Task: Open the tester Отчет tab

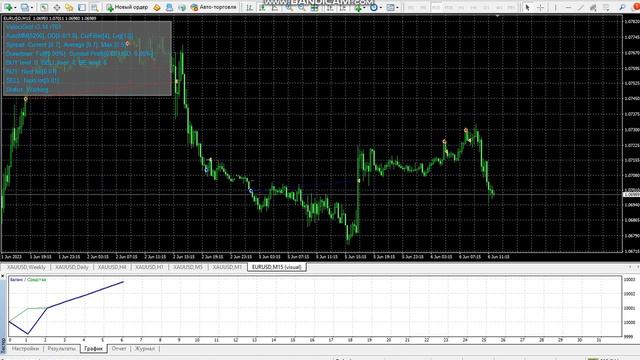Action: 119,349
